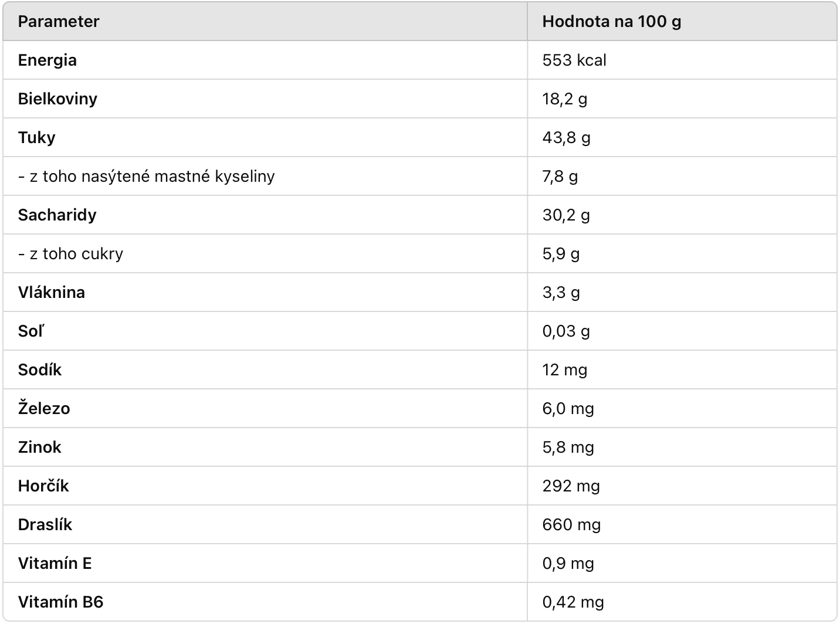This screenshot has width=840, height=624.
Task: Select the Sacharidy row label
Action: point(57,215)
